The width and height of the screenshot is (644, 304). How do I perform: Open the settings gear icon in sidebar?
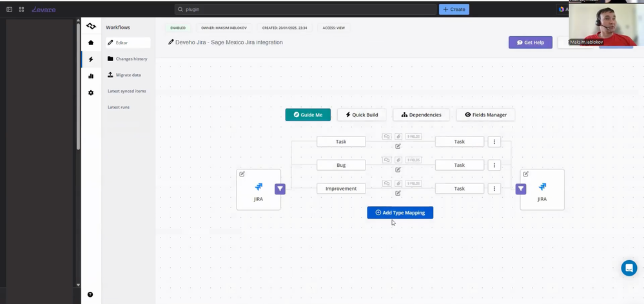coord(91,93)
